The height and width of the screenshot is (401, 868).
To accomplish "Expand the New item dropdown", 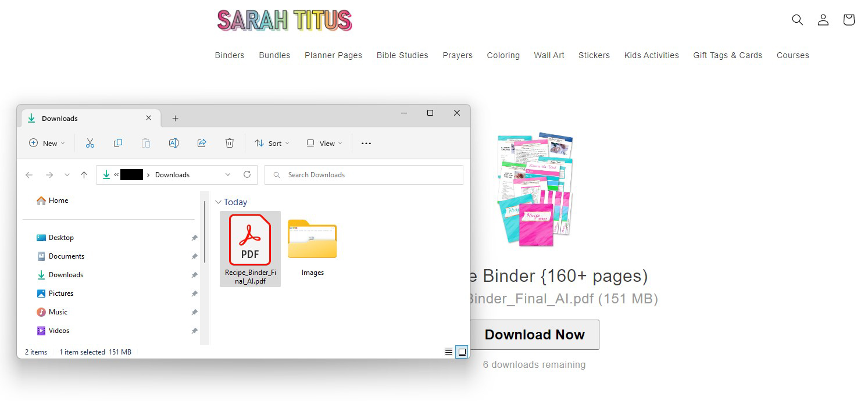I will tap(47, 143).
